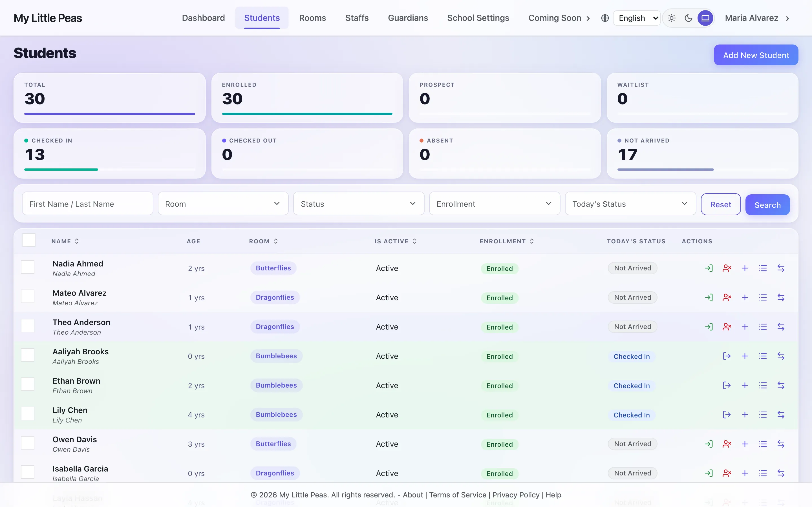This screenshot has width=812, height=507.
Task: Select system theme monitor icon
Action: tap(705, 18)
